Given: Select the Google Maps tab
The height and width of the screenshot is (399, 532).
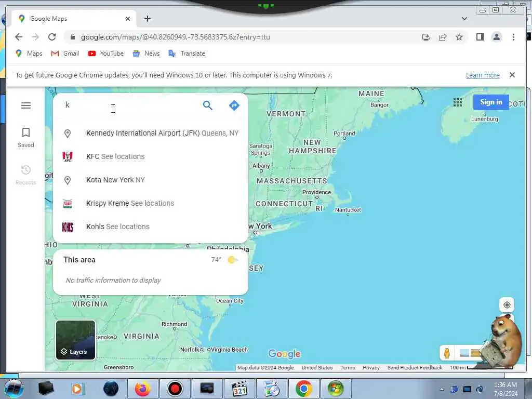Looking at the screenshot, I should [74, 19].
